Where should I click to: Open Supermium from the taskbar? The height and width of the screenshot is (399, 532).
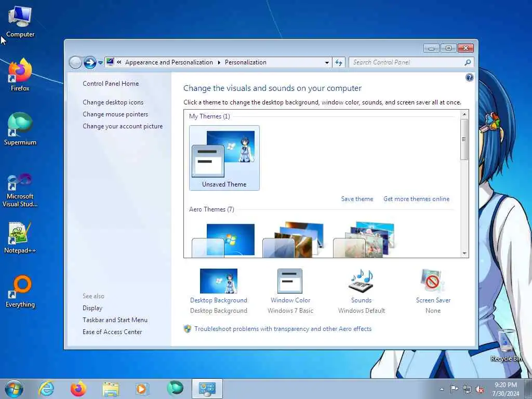point(175,389)
